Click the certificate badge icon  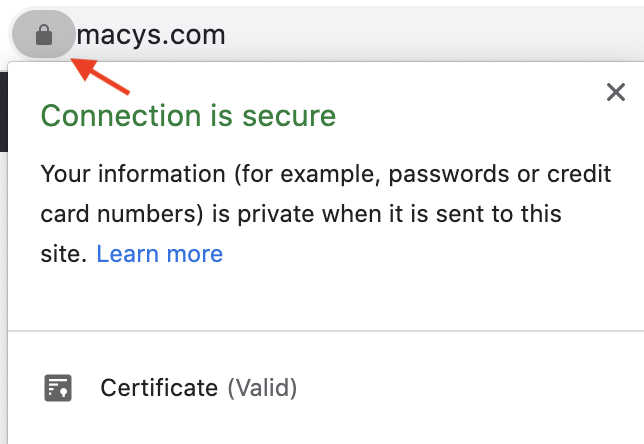58,388
